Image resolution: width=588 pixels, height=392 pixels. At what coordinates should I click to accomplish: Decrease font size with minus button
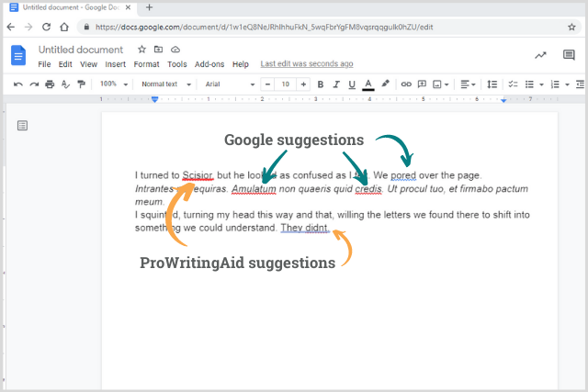point(267,84)
